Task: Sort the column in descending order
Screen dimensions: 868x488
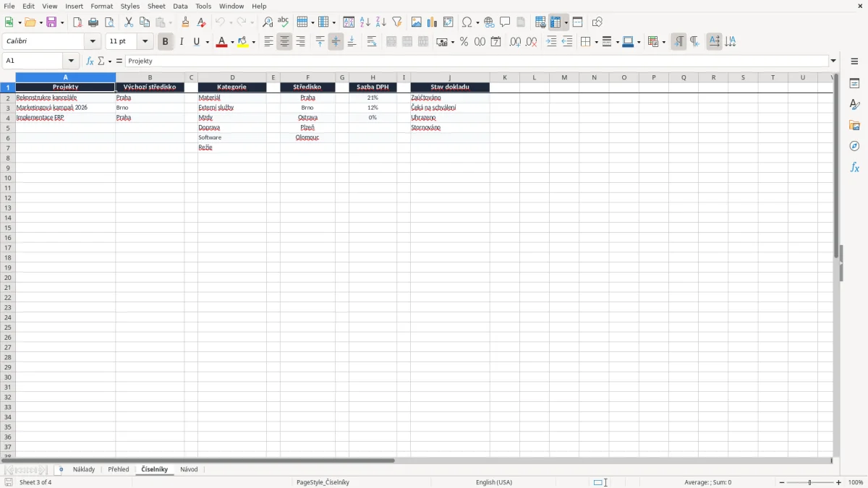Action: click(381, 22)
